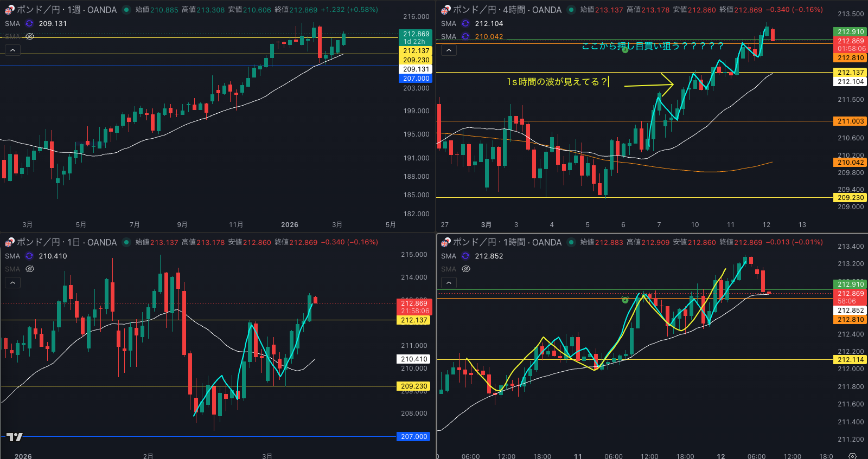Click the SMA 210.410 indicator icon on daily chart

pos(29,256)
